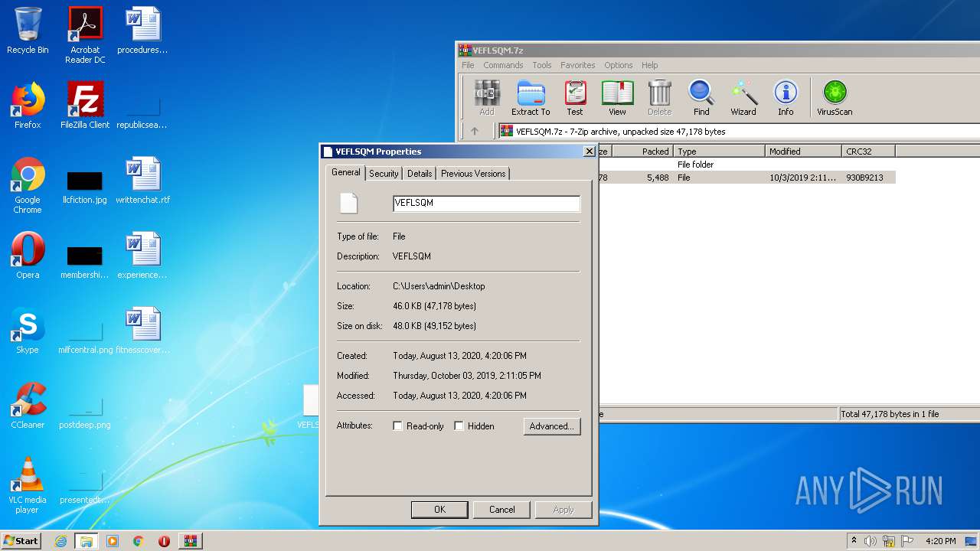The width and height of the screenshot is (980, 551).
Task: Open the Find tool in WinRAR
Action: point(701,98)
